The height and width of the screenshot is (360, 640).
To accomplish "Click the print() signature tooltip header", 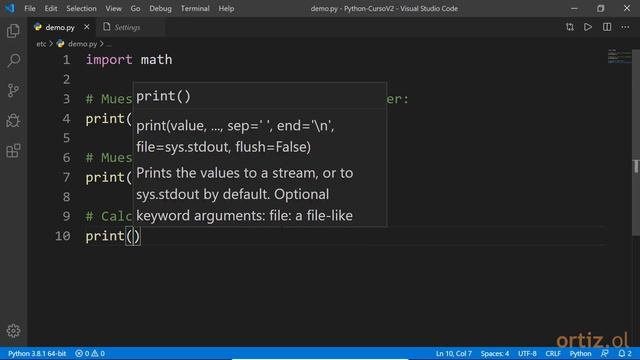I will point(163,96).
